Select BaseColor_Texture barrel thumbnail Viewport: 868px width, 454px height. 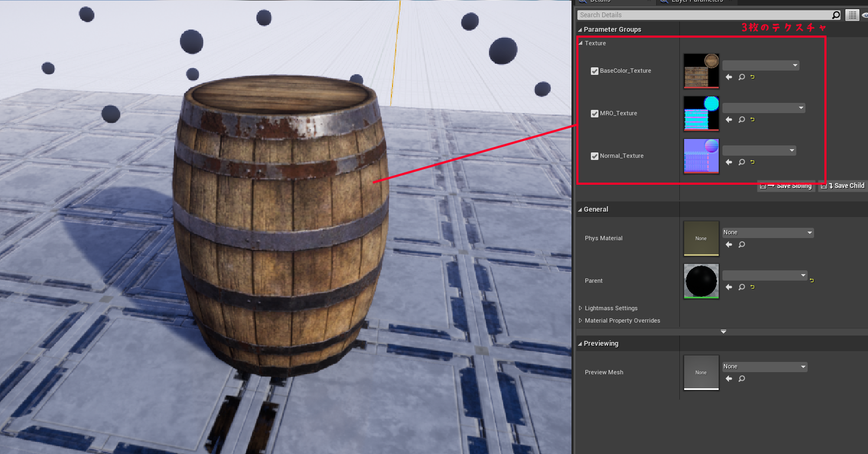pos(701,71)
